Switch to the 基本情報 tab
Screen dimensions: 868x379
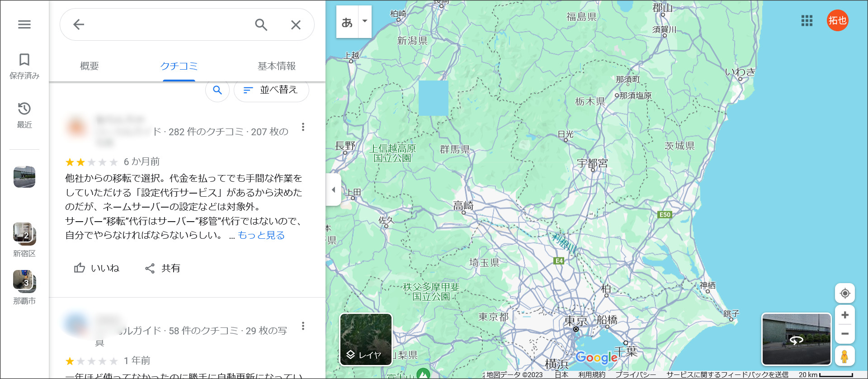coord(277,66)
